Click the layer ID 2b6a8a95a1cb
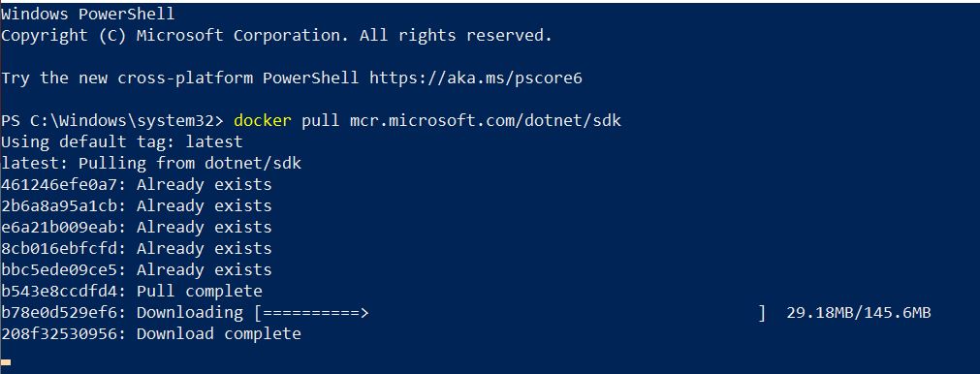Viewport: 980px width, 374px height. click(x=61, y=206)
